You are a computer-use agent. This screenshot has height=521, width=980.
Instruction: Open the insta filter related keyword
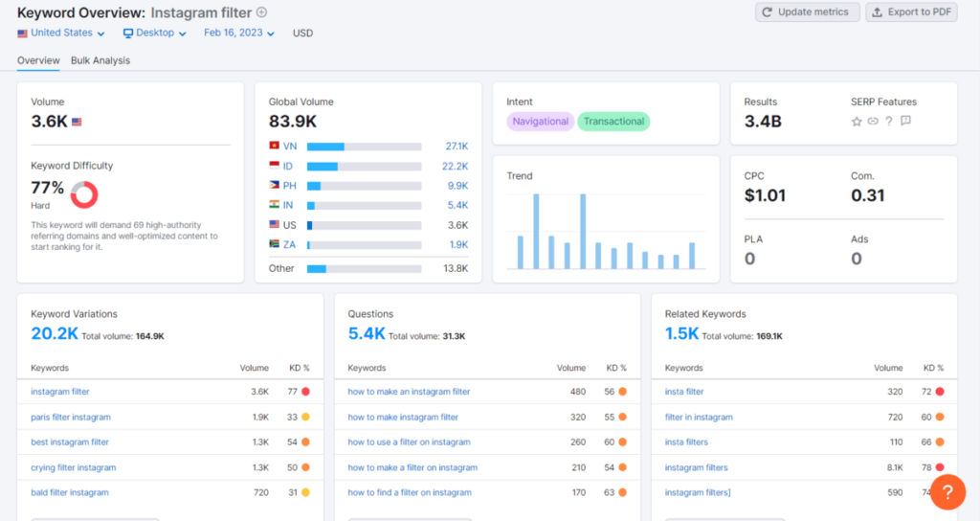684,392
